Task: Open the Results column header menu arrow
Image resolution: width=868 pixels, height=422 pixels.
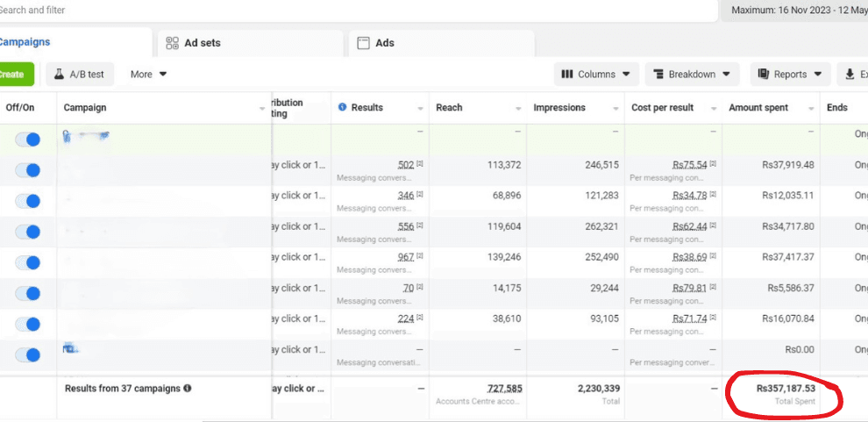Action: tap(421, 109)
